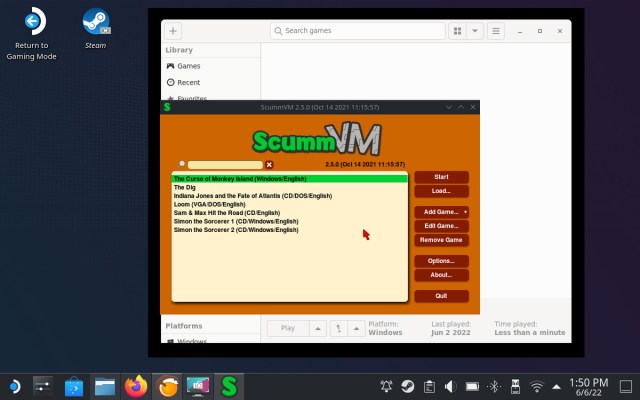The image size is (640, 400).
Task: Open the view options dropdown arrow in Lutris
Action: pos(475,31)
